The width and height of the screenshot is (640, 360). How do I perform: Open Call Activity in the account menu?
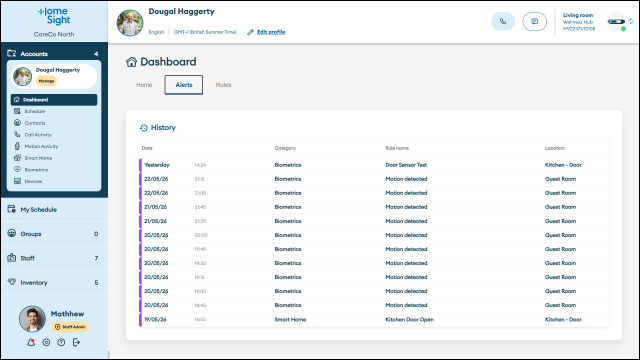point(38,135)
